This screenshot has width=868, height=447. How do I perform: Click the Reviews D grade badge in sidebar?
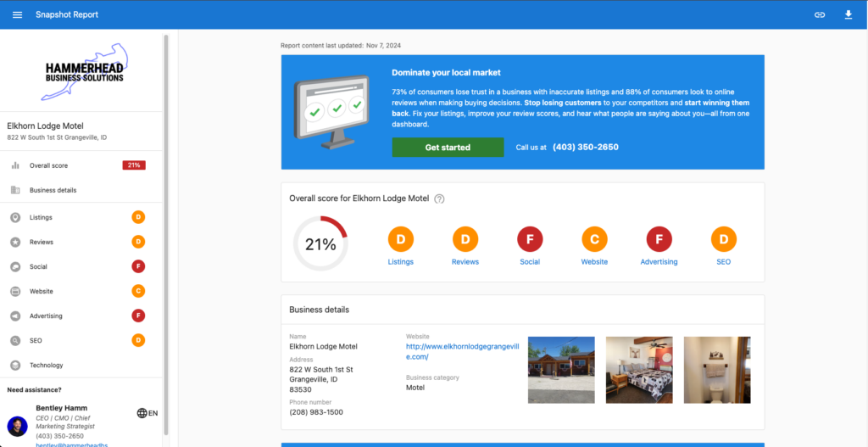click(x=138, y=242)
